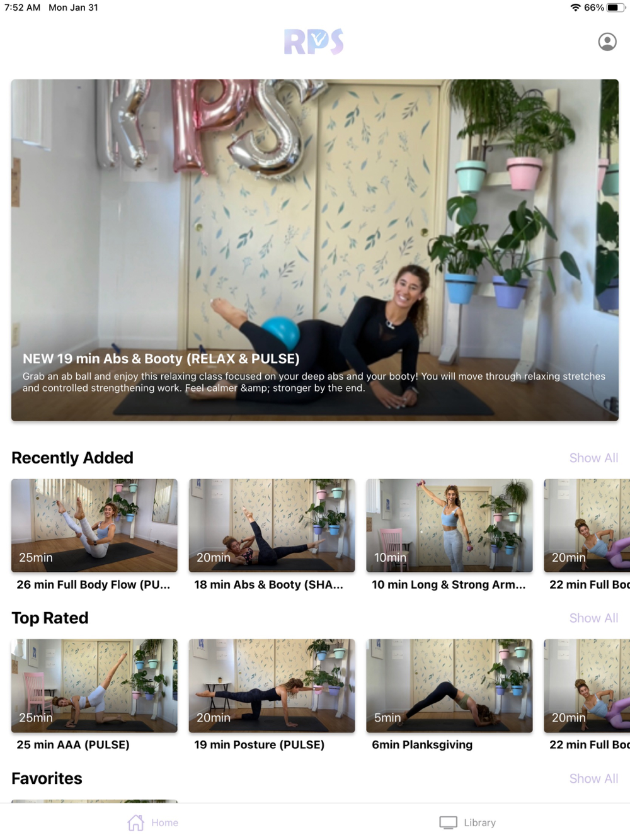
Task: Show all Top Rated workouts
Action: pos(593,618)
